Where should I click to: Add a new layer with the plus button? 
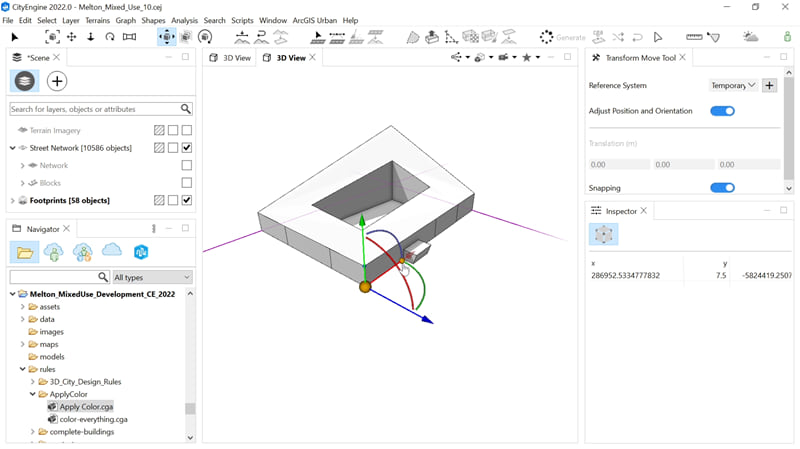tap(57, 81)
